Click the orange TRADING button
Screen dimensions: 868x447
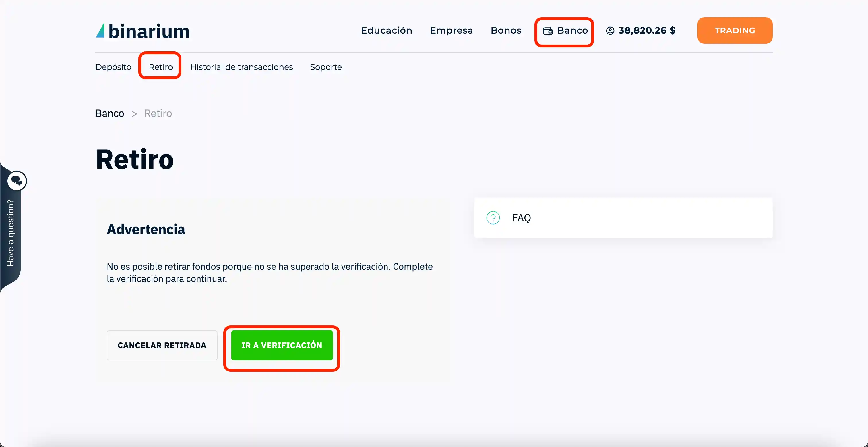click(x=735, y=30)
